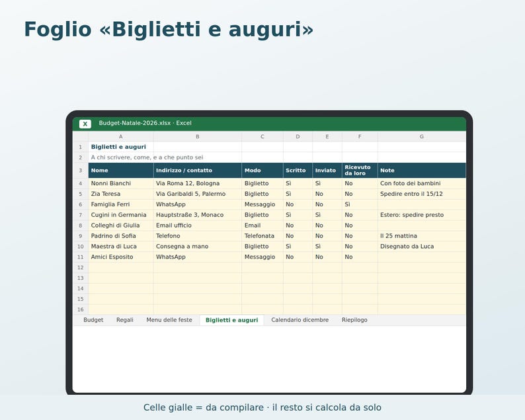
Task: Select column E header
Action: coord(327,136)
